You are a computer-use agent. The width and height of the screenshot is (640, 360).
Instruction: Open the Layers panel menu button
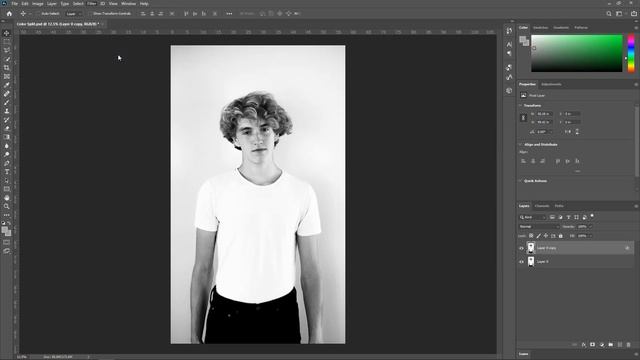tap(636, 206)
